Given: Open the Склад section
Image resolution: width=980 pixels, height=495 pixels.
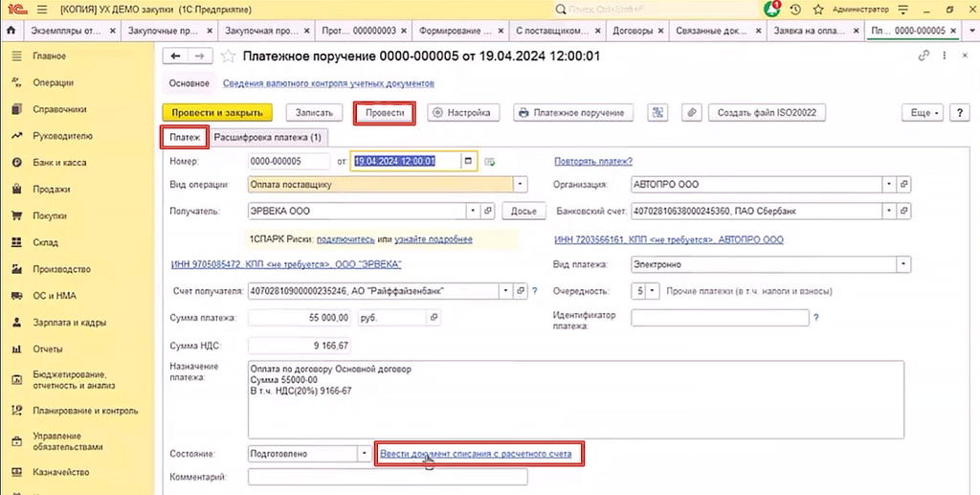Looking at the screenshot, I should point(45,242).
